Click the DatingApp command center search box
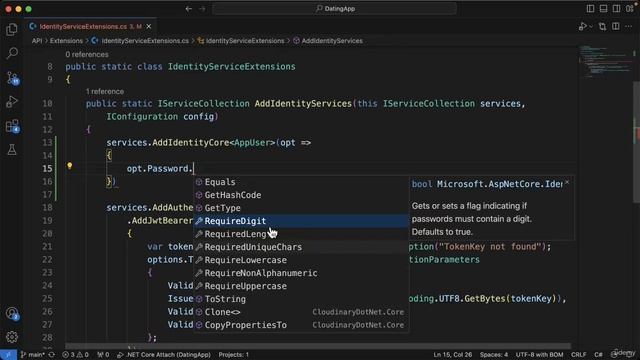The image size is (640, 360). tap(334, 9)
